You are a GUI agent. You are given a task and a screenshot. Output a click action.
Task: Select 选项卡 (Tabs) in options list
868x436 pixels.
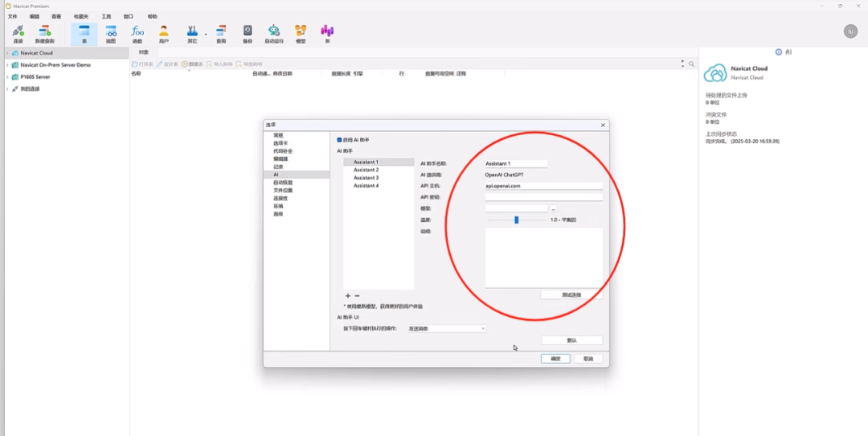(280, 143)
